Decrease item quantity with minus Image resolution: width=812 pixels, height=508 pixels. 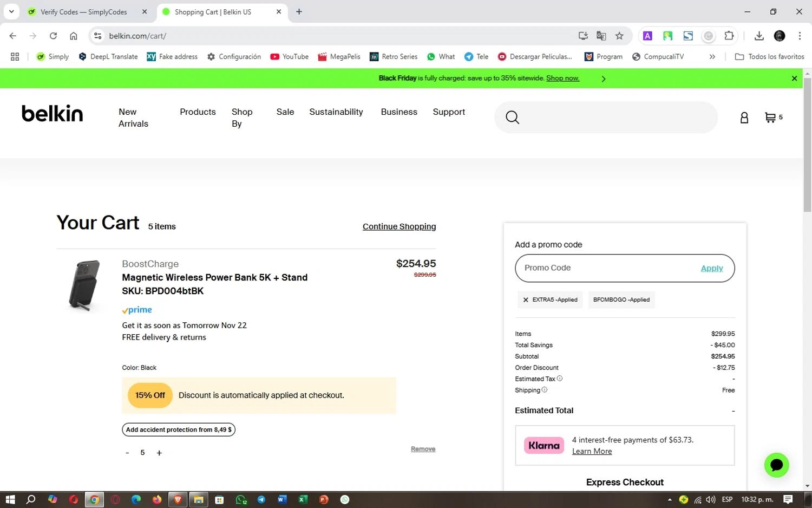[127, 453]
